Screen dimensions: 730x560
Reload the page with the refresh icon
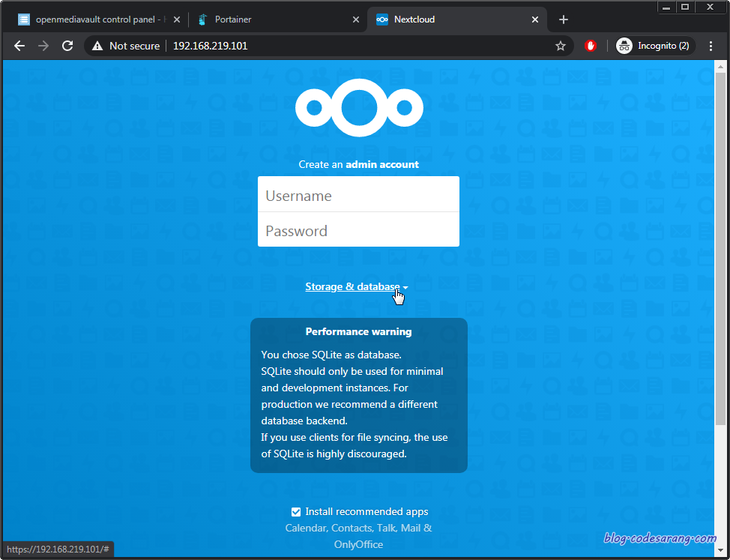click(67, 46)
